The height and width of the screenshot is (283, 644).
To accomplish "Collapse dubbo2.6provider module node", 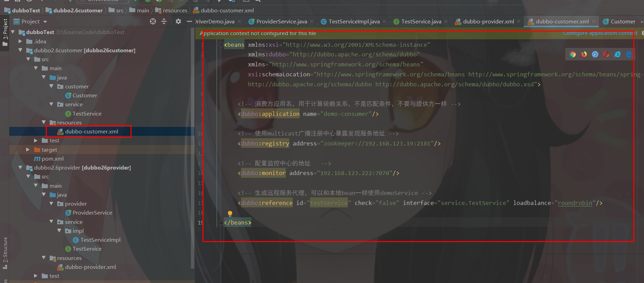I will [20, 167].
